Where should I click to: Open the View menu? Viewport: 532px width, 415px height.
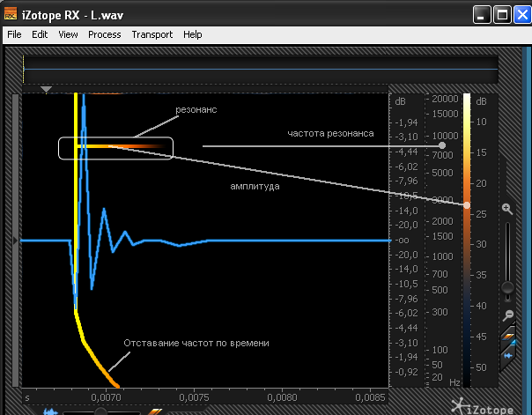(x=68, y=34)
